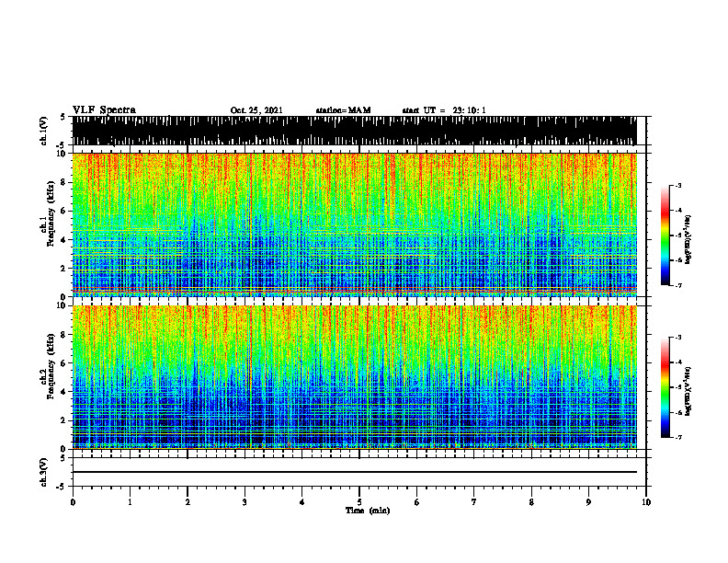This screenshot has height=563, width=728.
Task: Click the '6' kHz tick on ch.2 spectrogram
Action: 63,362
